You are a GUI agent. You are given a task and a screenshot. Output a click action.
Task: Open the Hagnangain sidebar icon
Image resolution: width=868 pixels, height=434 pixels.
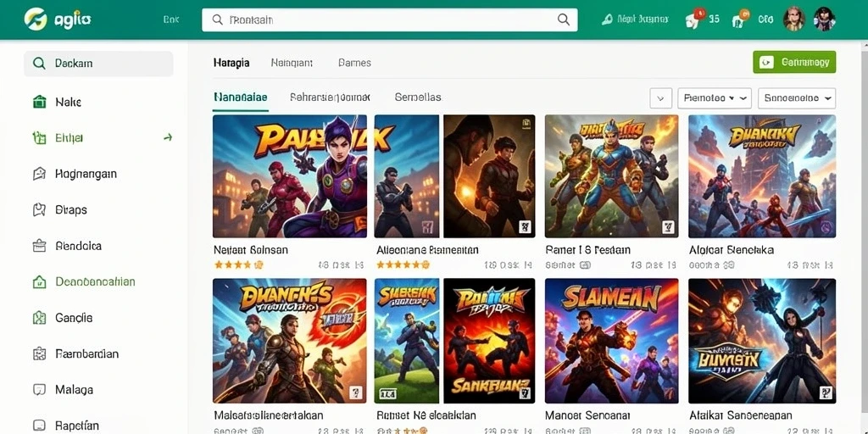coord(39,174)
